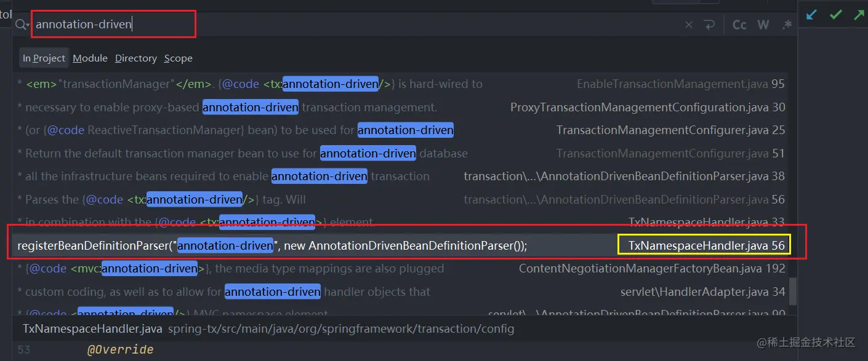The height and width of the screenshot is (361, 868).
Task: Click the blue Update Project arrow icon
Action: click(812, 15)
